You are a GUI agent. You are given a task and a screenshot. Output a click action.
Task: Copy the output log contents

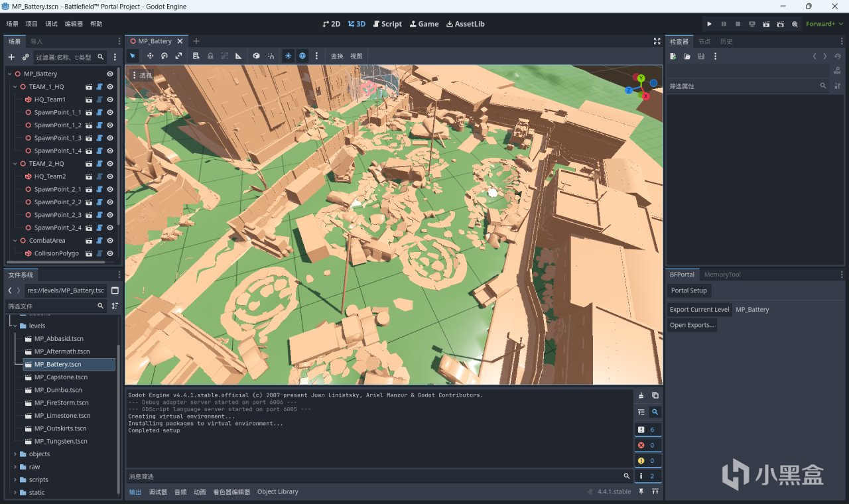click(x=655, y=395)
